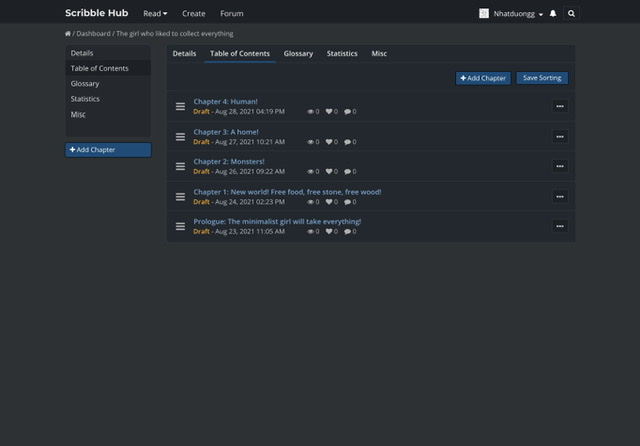Image resolution: width=640 pixels, height=446 pixels.
Task: Click Add Chapter button in sidebar
Action: [x=108, y=150]
